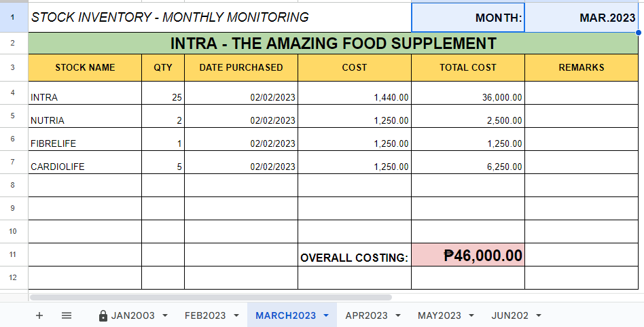Select the REMARKS header cell

pos(582,67)
